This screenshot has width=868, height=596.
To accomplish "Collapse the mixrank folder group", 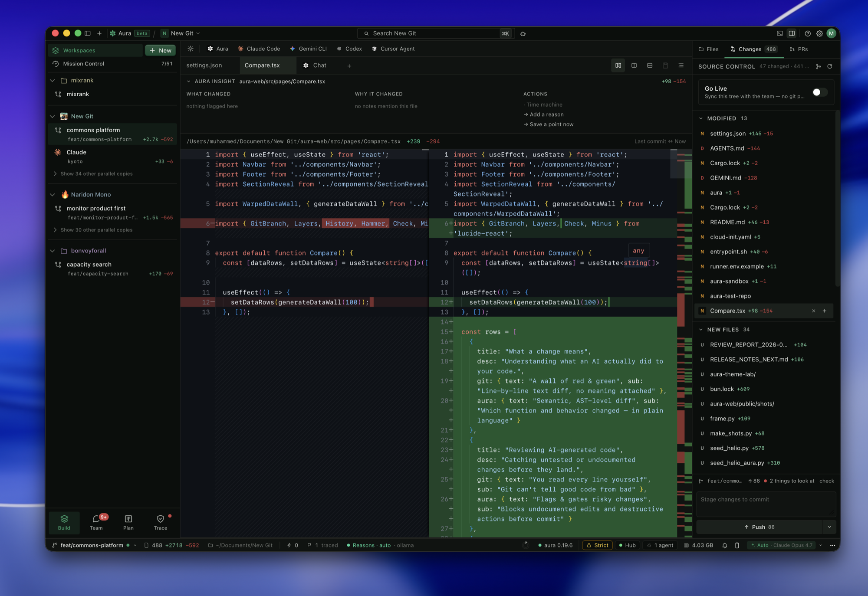I will (x=53, y=80).
